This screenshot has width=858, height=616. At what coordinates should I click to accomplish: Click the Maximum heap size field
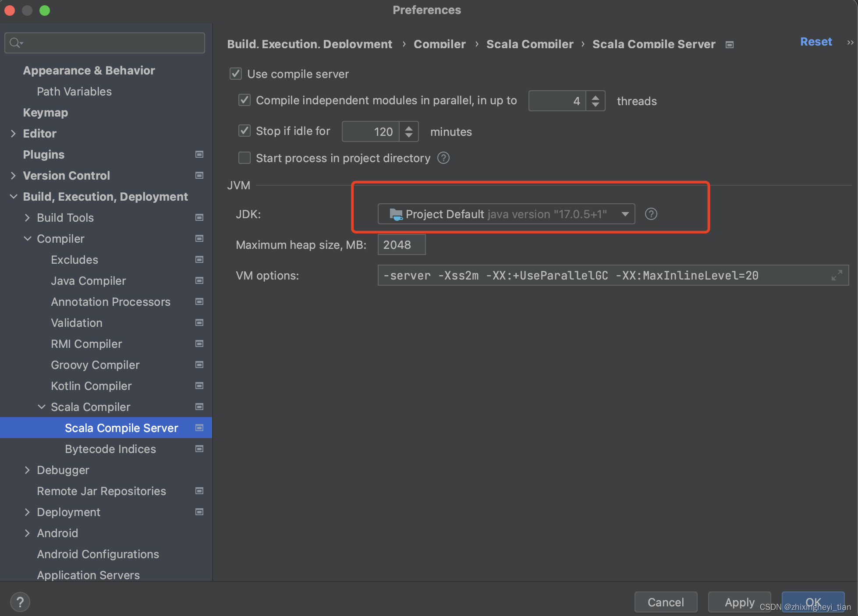[x=401, y=244]
